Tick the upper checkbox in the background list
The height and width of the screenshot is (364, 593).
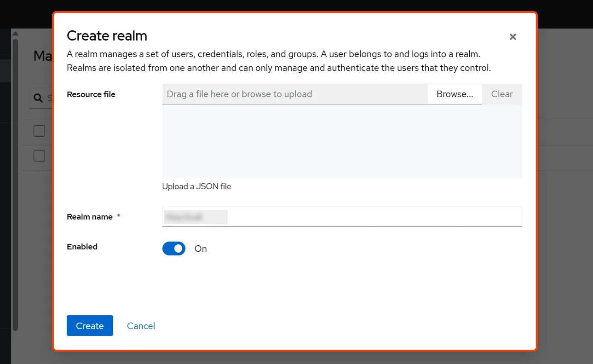coord(40,131)
